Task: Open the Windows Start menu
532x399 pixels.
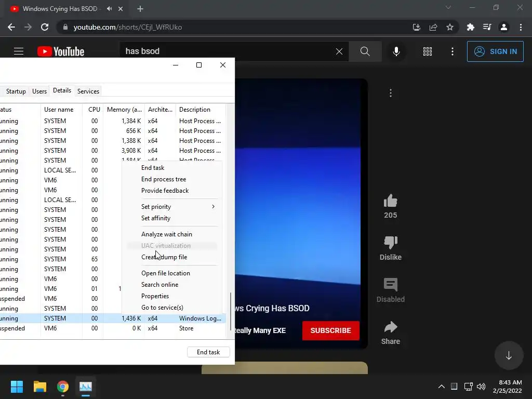Action: [17, 387]
